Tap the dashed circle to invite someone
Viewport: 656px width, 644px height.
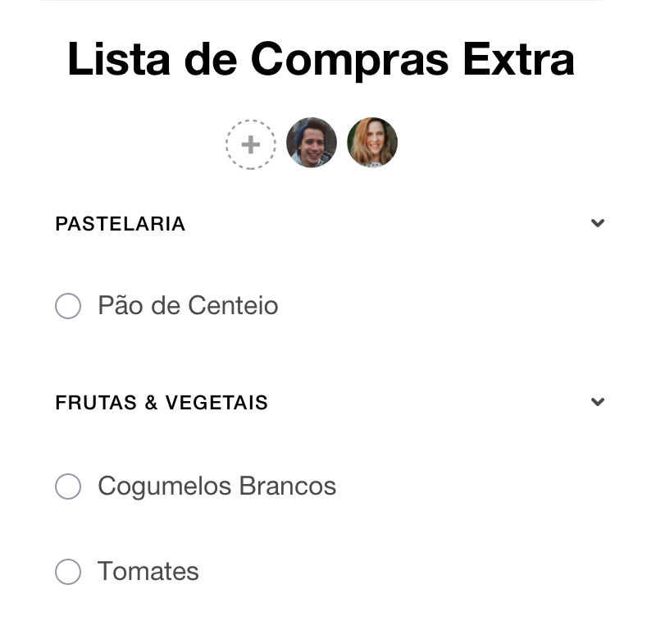tap(250, 144)
